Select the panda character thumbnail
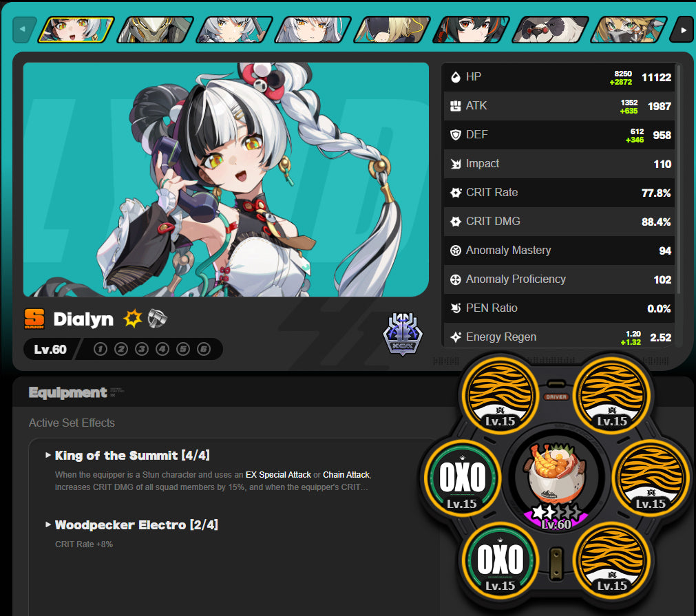Image resolution: width=696 pixels, height=616 pixels. [551, 30]
